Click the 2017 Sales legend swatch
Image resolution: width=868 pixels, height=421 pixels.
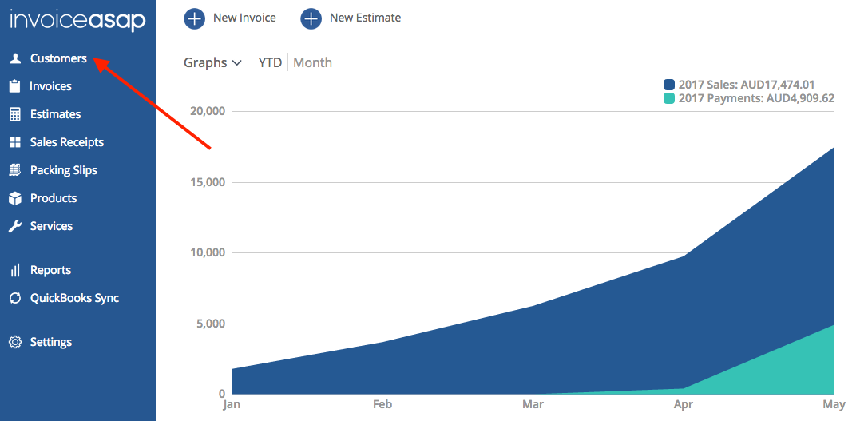(669, 85)
